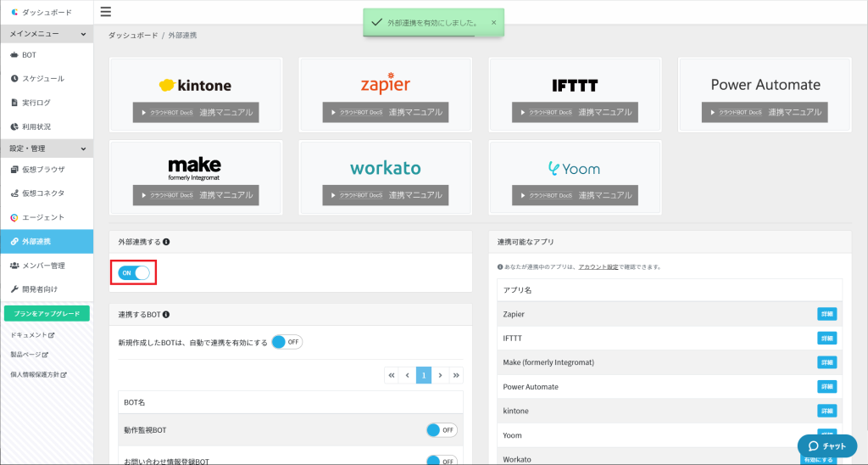The image size is (868, 465).
Task: Click the プランをアップグレード button
Action: [x=47, y=314]
